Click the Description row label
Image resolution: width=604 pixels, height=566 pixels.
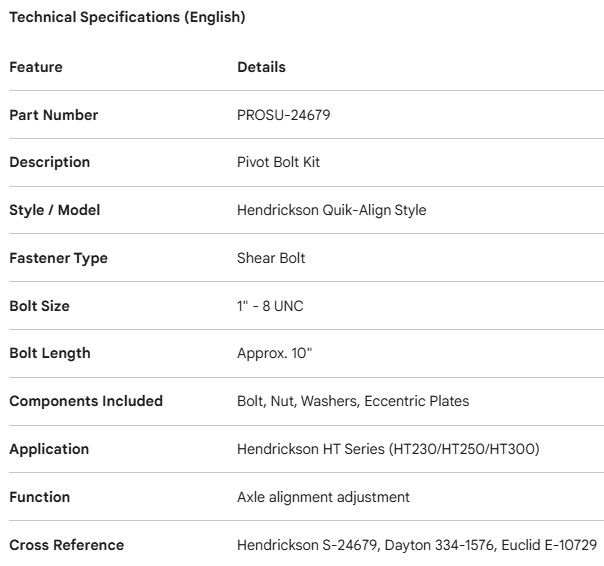coord(50,162)
